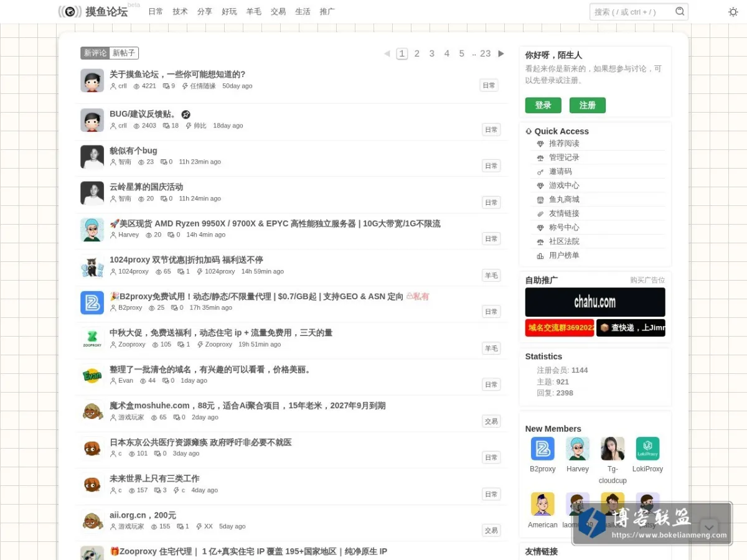
Task: Focus the search input field
Action: click(632, 12)
